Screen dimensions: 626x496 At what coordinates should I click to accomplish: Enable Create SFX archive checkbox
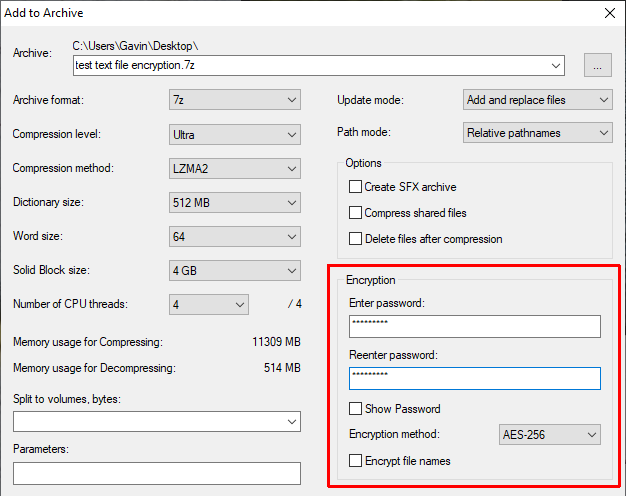point(355,187)
